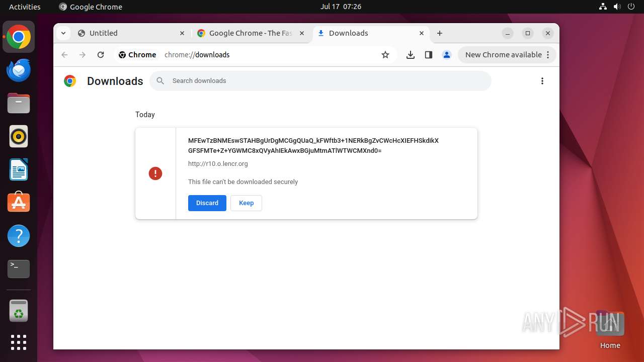Open the Home folder desktop icon
The image size is (644, 362).
pos(610,329)
